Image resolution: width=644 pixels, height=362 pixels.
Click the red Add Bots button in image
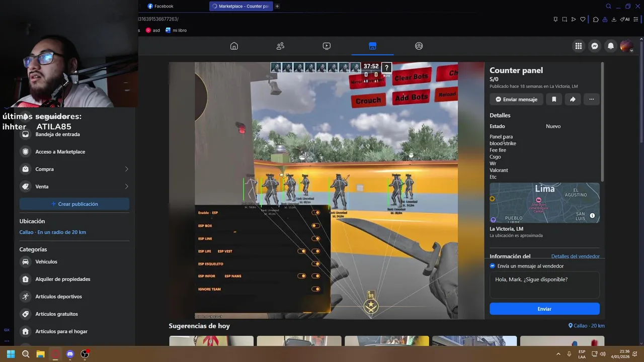click(x=411, y=97)
